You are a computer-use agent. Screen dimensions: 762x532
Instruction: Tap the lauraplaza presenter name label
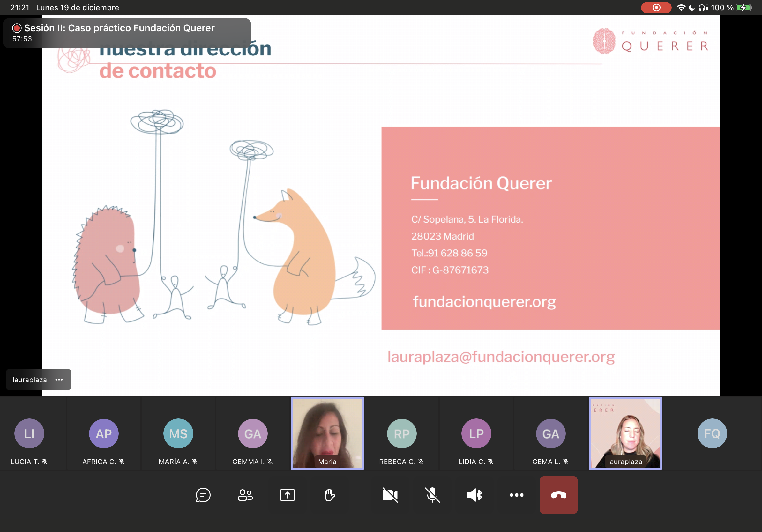(30, 380)
